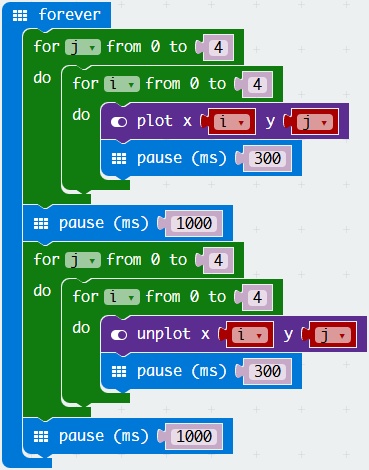Click 'from 0 to' in first for j block
Image resolution: width=369 pixels, height=470 pixels.
(147, 47)
